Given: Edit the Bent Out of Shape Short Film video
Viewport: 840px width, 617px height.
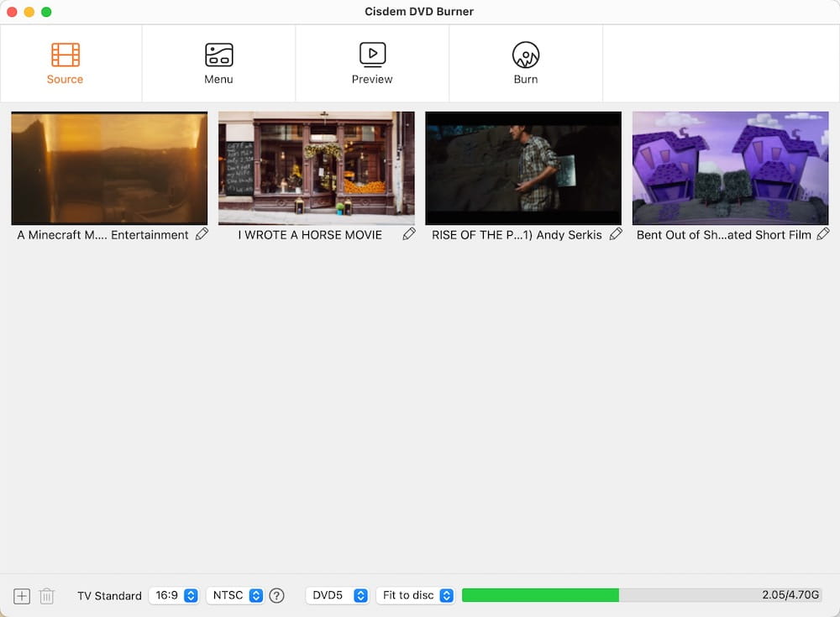Looking at the screenshot, I should pos(823,234).
